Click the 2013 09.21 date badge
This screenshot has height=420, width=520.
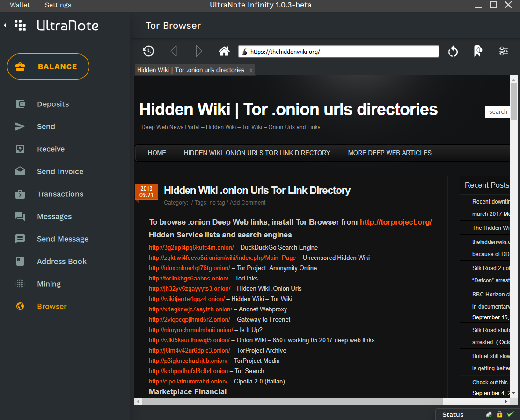click(146, 192)
